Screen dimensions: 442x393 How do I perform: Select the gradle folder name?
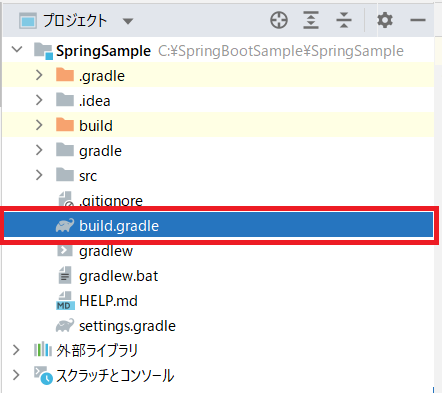[x=100, y=151]
